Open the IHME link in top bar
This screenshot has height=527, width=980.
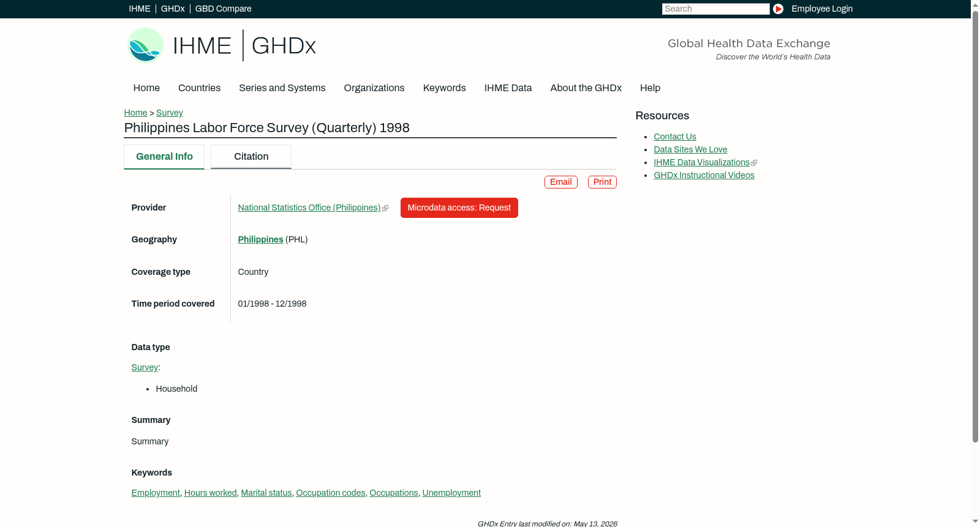[x=140, y=9]
